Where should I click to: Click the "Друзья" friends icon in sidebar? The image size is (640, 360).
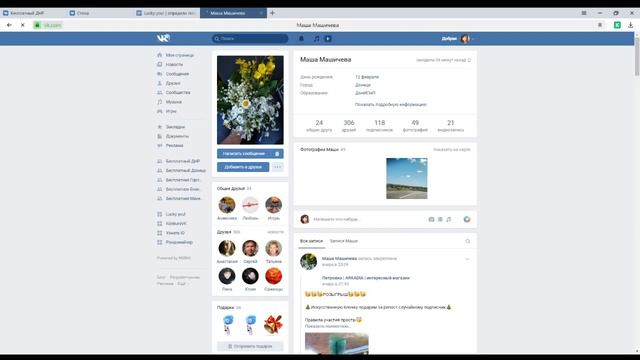(160, 83)
